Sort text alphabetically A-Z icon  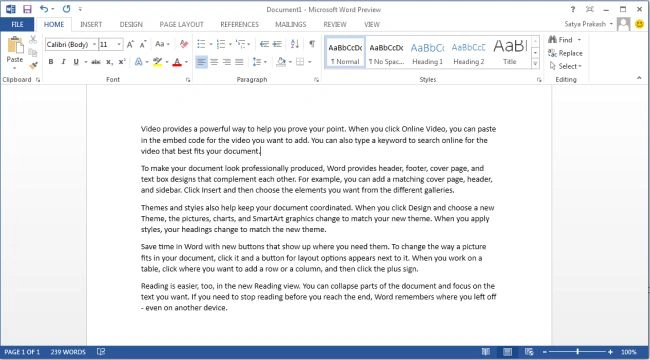tap(295, 44)
